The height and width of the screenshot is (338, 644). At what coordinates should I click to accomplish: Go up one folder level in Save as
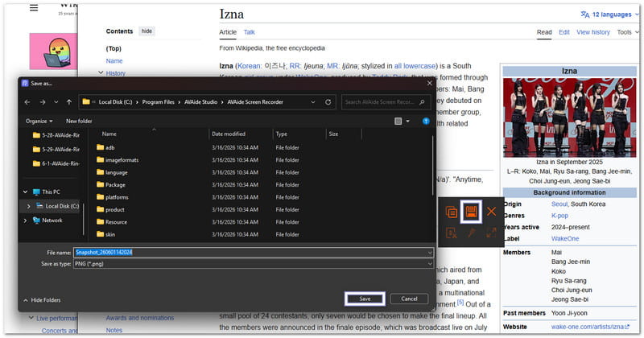click(69, 102)
